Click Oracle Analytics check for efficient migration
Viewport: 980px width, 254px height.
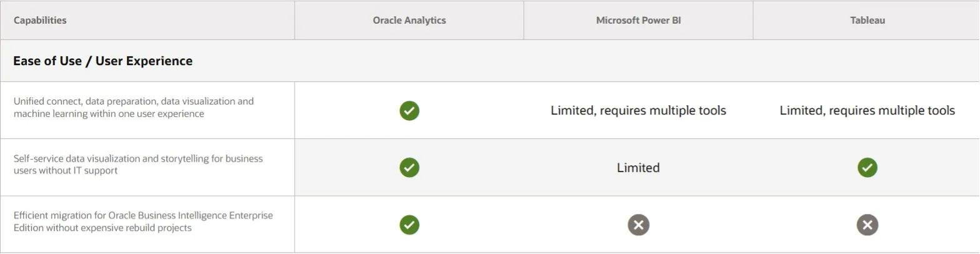point(409,225)
